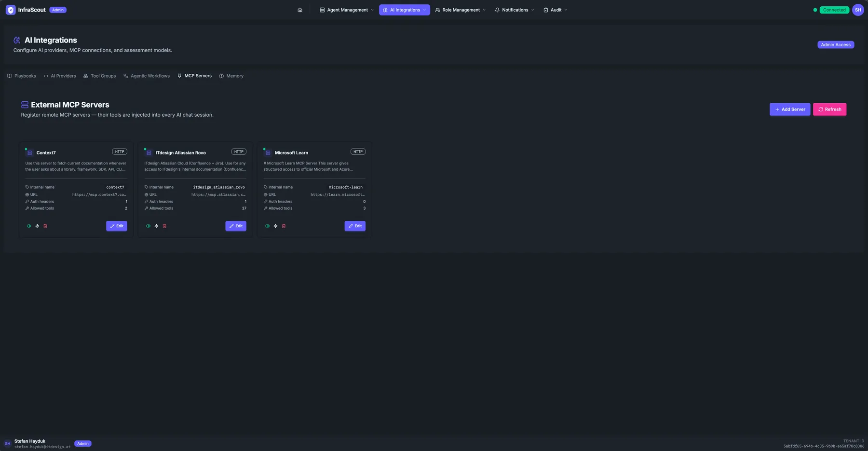Open the AI Providers tab
This screenshot has height=451, width=868.
(x=60, y=76)
